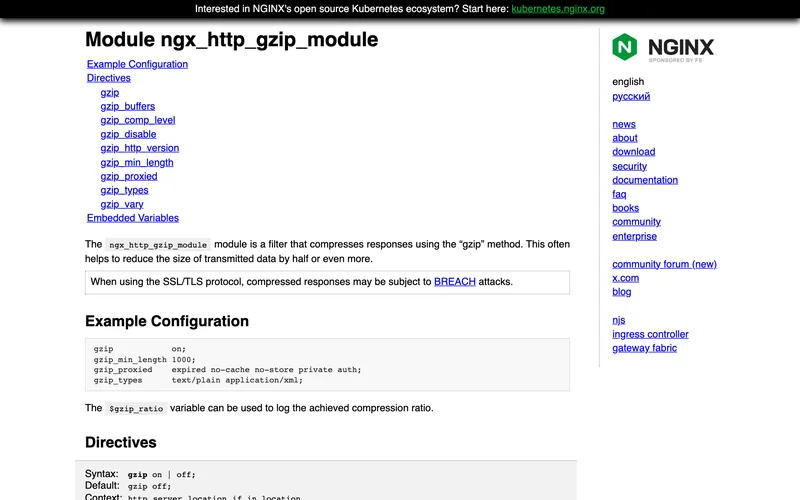Open the gzip_buffers directive link

tap(128, 106)
